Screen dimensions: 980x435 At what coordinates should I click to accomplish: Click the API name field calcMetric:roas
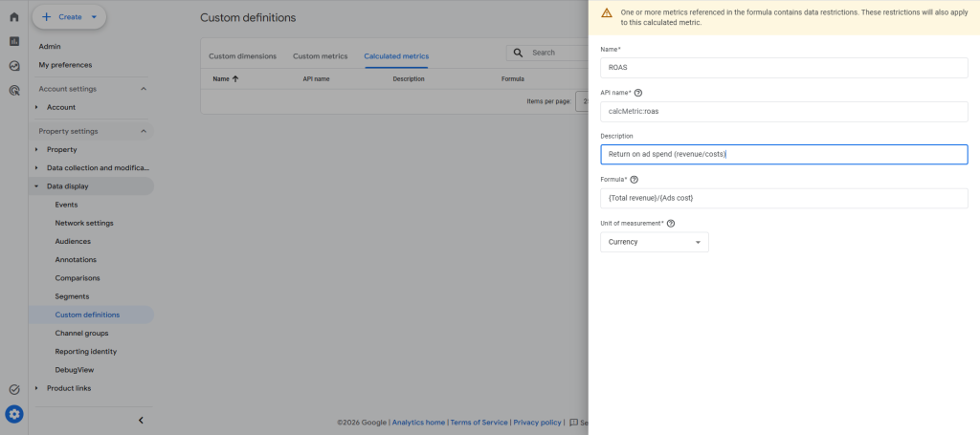point(784,111)
